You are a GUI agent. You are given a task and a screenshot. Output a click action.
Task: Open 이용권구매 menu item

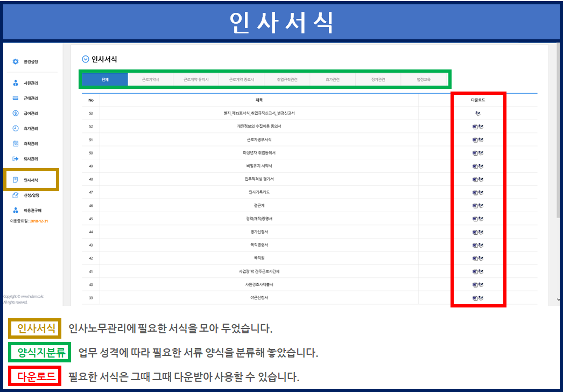32,211
